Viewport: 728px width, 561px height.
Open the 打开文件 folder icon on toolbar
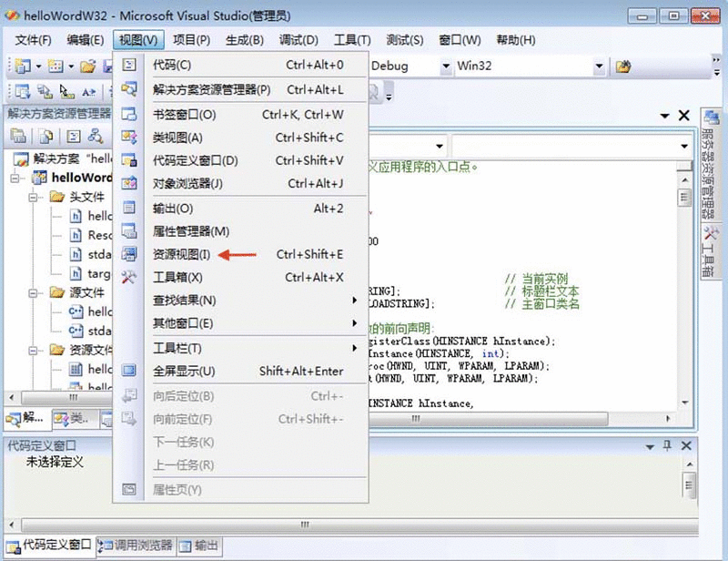coord(88,66)
